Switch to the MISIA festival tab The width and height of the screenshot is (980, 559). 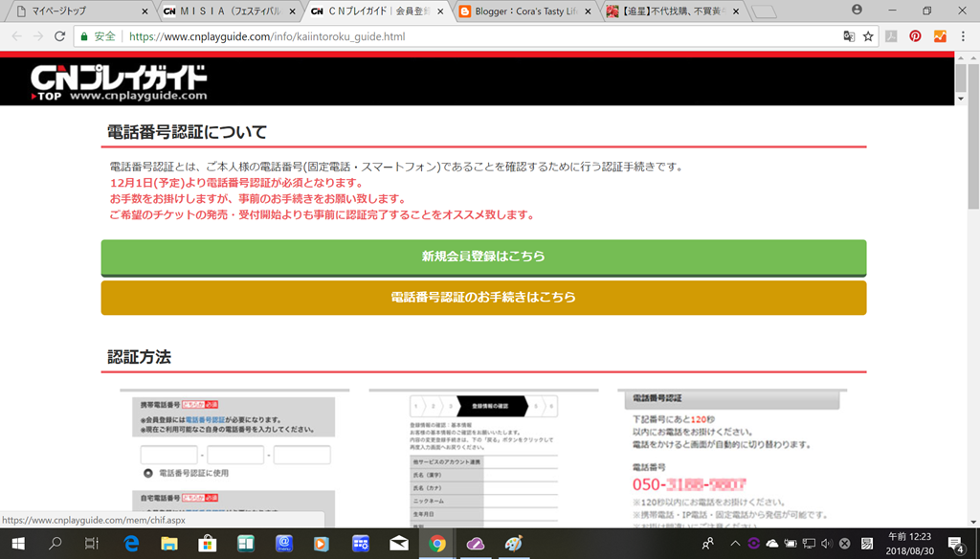point(228,11)
